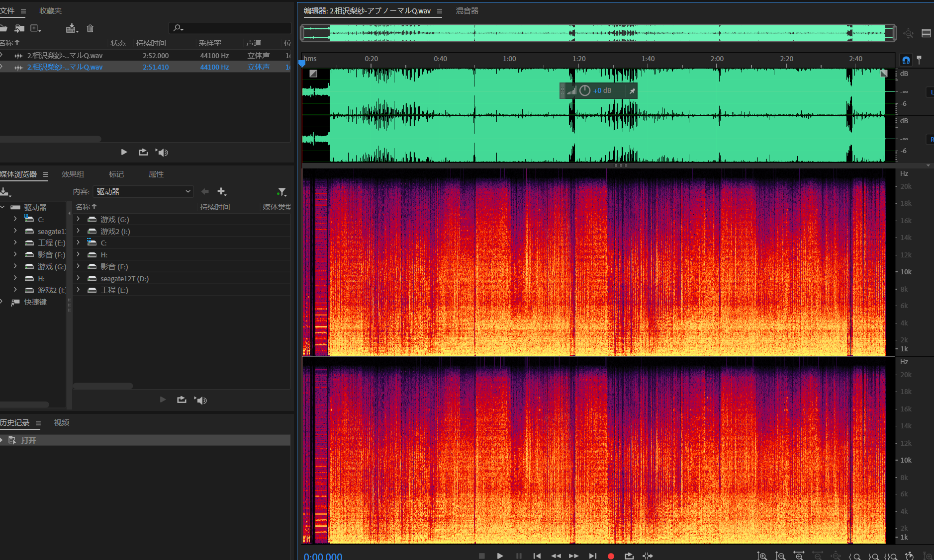The height and width of the screenshot is (560, 934).
Task: Select first 2.相沢梨紗 wav file 2:52.000
Action: pyautogui.click(x=145, y=56)
